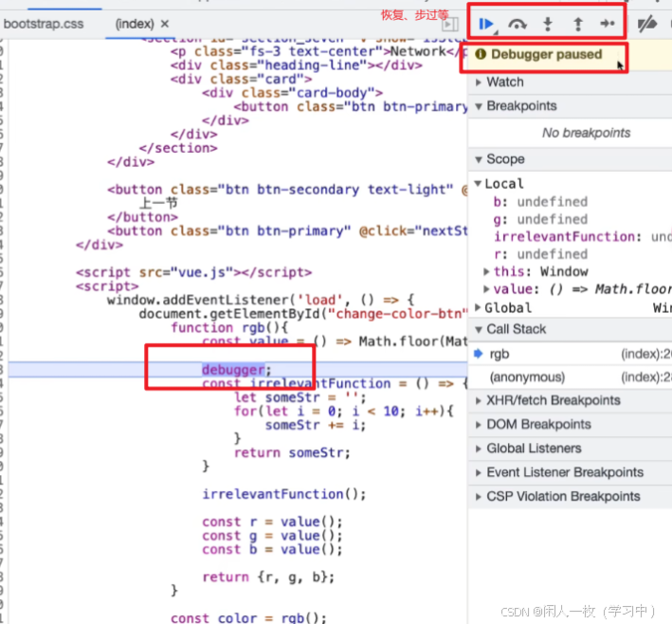
Task: Collapse the Local scope tree
Action: pyautogui.click(x=478, y=184)
